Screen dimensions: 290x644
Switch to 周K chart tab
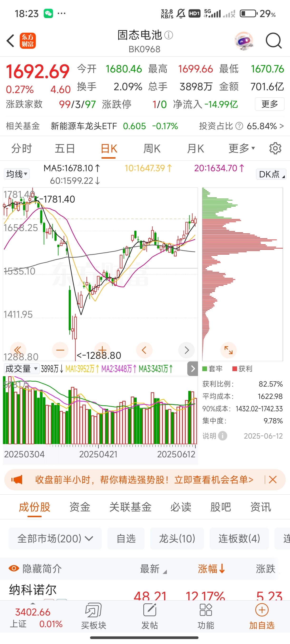coord(152,149)
